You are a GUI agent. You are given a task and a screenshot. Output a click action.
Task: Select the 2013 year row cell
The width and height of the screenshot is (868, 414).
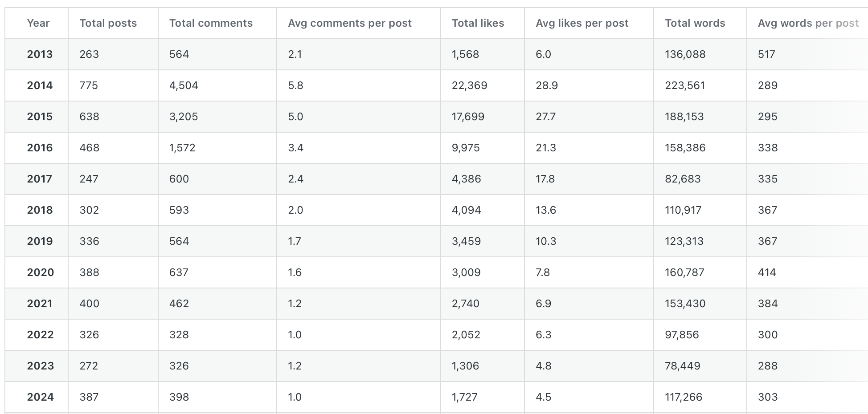tap(40, 54)
